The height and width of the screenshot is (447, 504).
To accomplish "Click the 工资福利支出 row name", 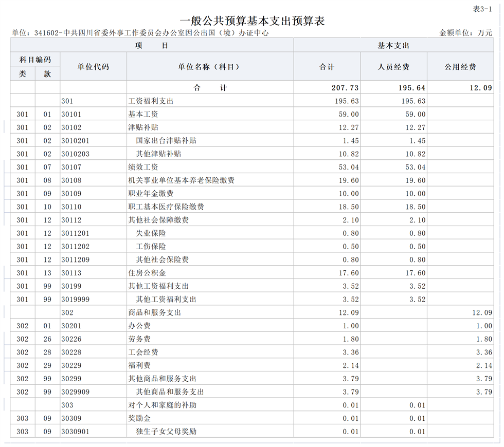I will [x=151, y=101].
